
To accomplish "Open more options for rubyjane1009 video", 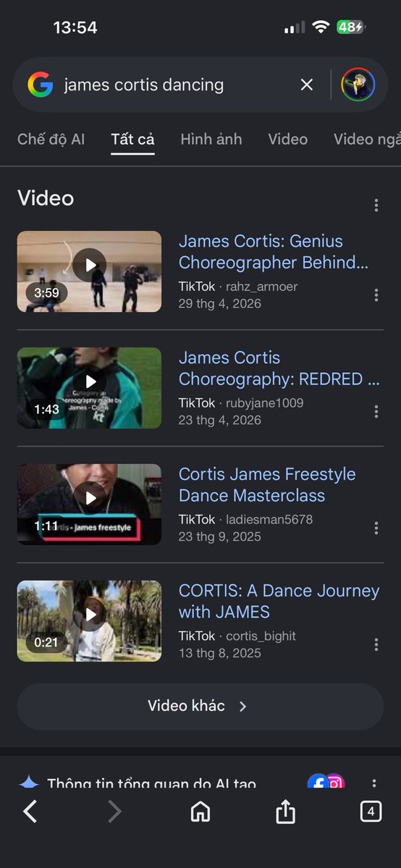I will (x=376, y=411).
